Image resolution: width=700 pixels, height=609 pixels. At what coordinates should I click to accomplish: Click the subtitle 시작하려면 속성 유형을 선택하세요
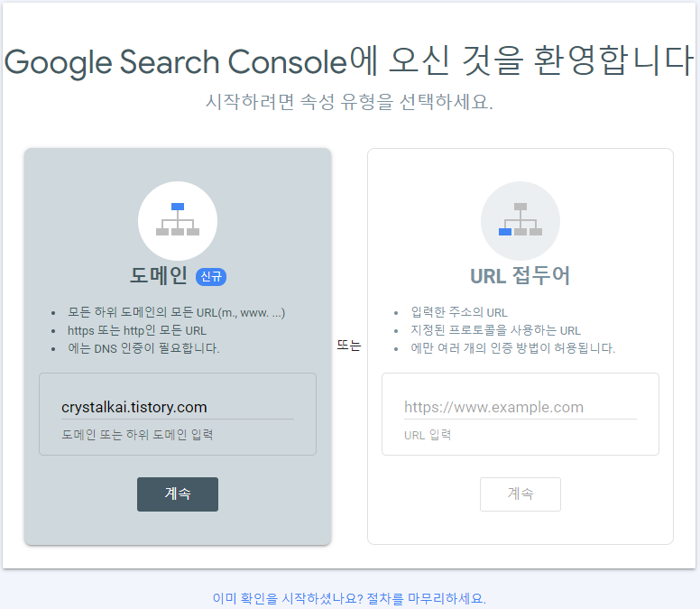tap(349, 102)
